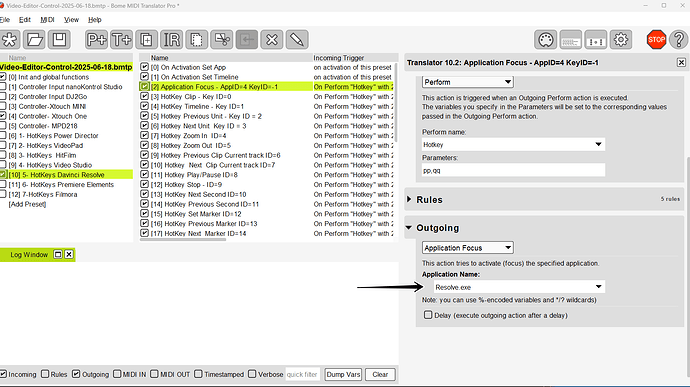This screenshot has width=690, height=387.
Task: Open the View menu
Action: pyautogui.click(x=71, y=20)
